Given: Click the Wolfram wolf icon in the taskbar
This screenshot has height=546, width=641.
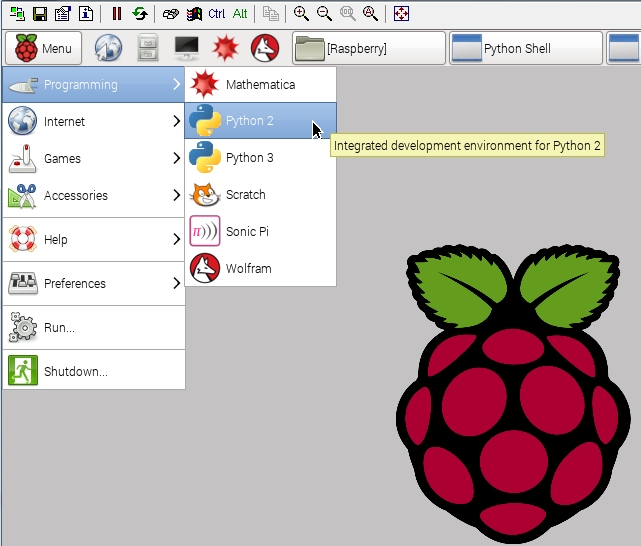Looking at the screenshot, I should [264, 48].
